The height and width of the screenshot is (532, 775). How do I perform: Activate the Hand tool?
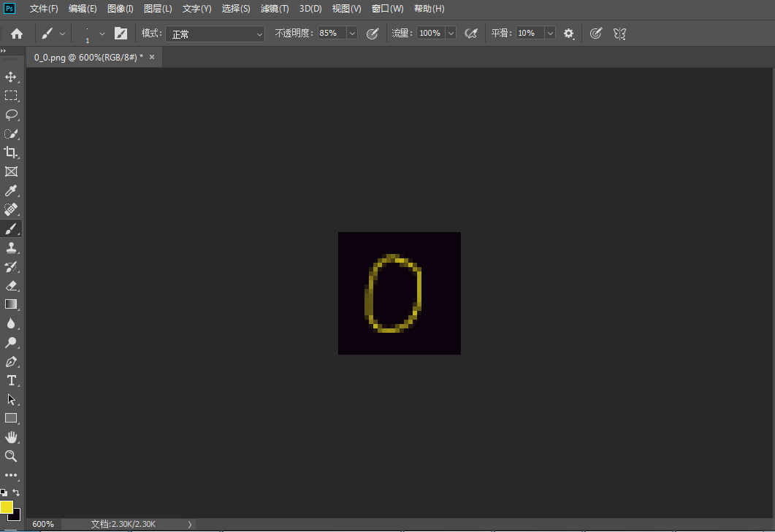coord(11,437)
